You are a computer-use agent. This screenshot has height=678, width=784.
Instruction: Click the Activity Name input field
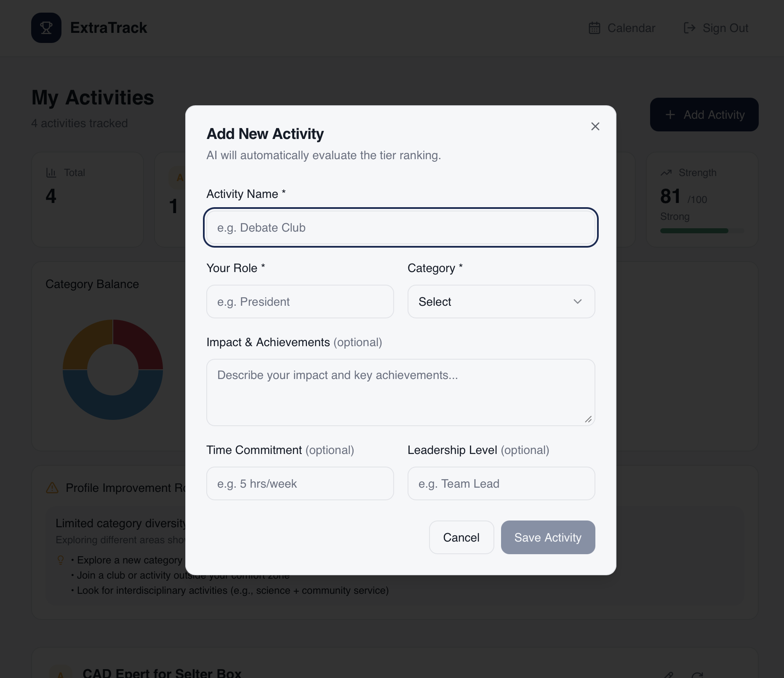pyautogui.click(x=401, y=227)
